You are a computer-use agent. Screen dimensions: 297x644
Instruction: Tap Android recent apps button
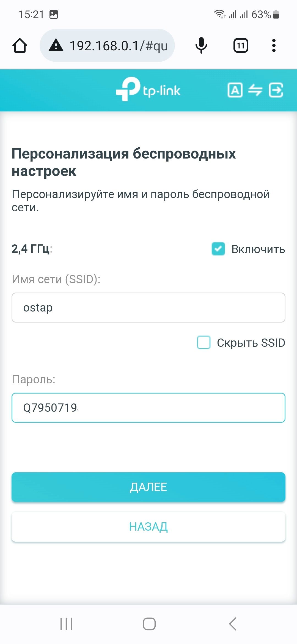[x=66, y=624]
